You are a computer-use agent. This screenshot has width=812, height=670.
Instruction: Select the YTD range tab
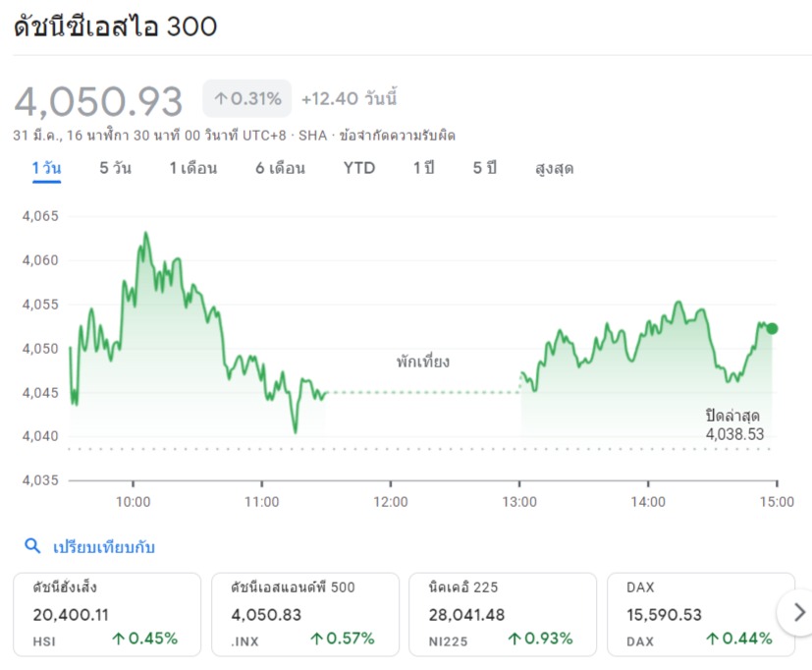359,168
